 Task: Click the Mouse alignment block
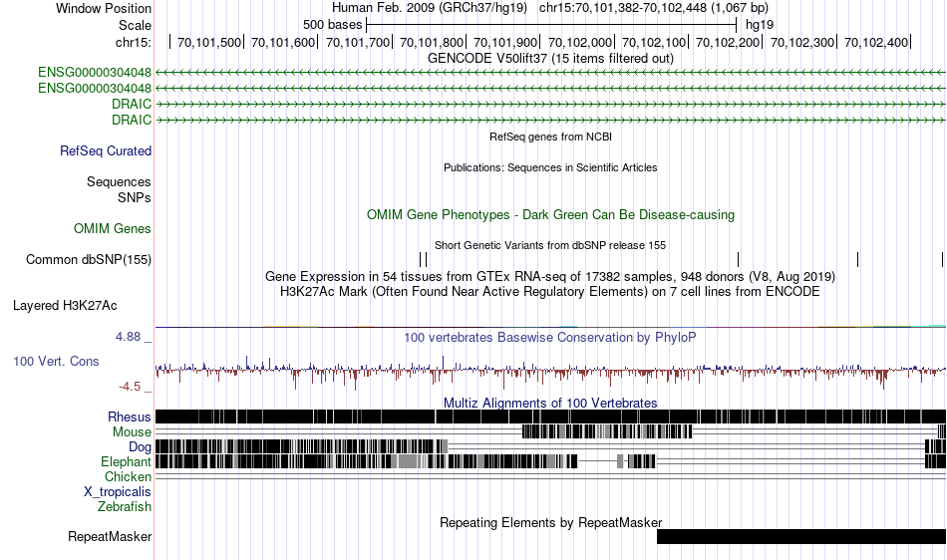pyautogui.click(x=607, y=431)
